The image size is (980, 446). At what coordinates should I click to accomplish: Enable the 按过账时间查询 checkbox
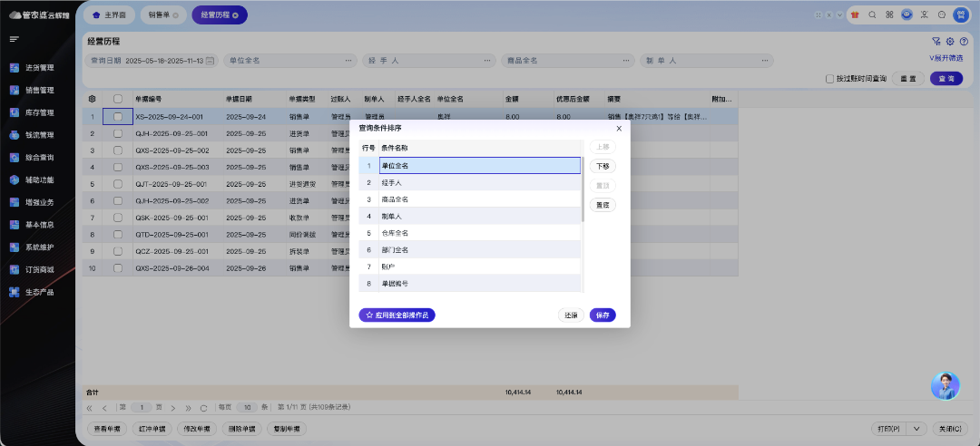coord(829,79)
